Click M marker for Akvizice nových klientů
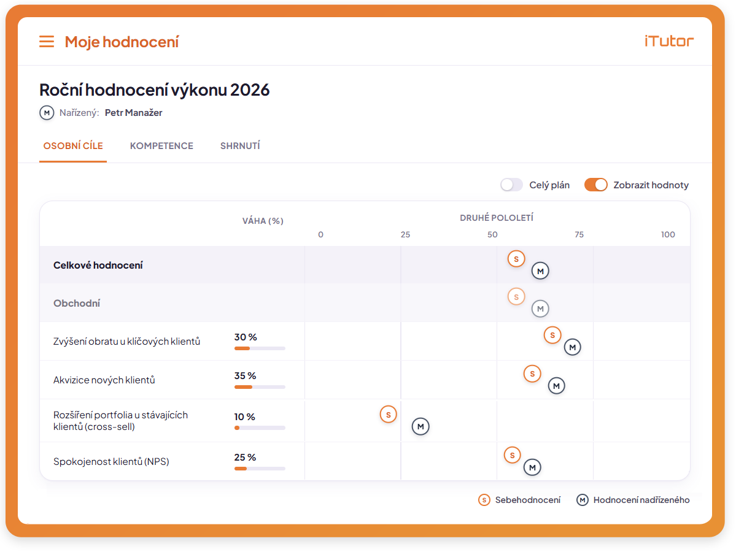 (x=556, y=386)
